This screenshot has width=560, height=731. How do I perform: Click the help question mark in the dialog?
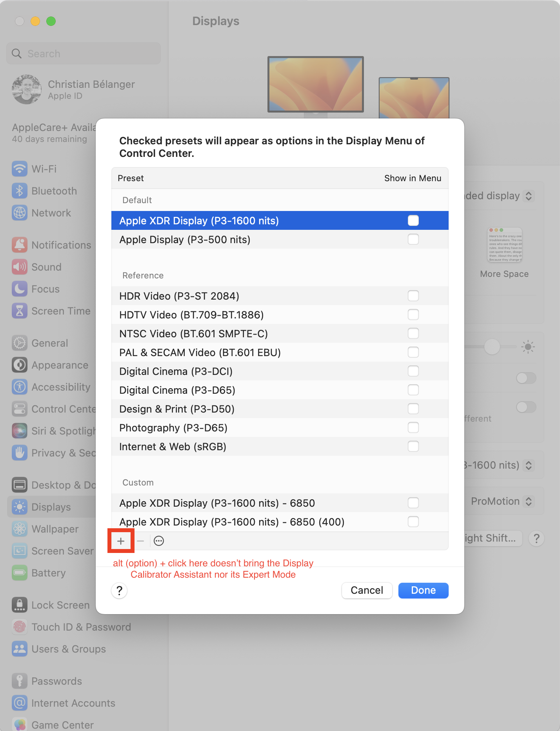[120, 591]
